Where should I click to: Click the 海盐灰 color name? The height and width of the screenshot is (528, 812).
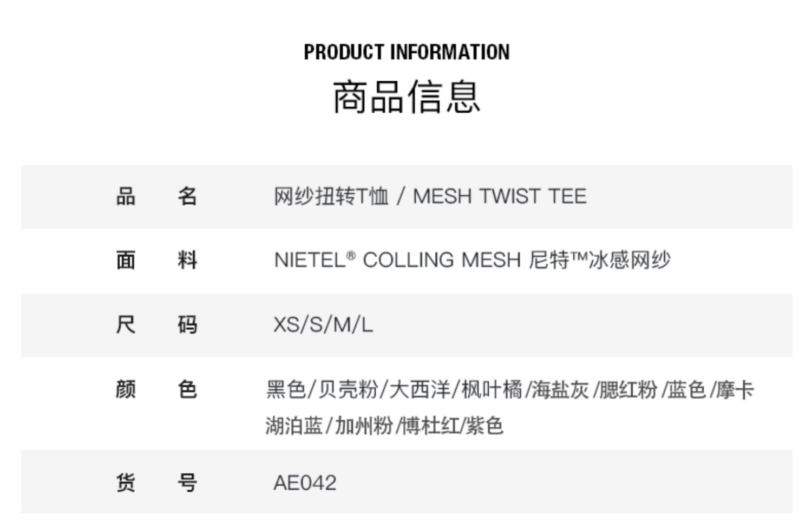560,390
